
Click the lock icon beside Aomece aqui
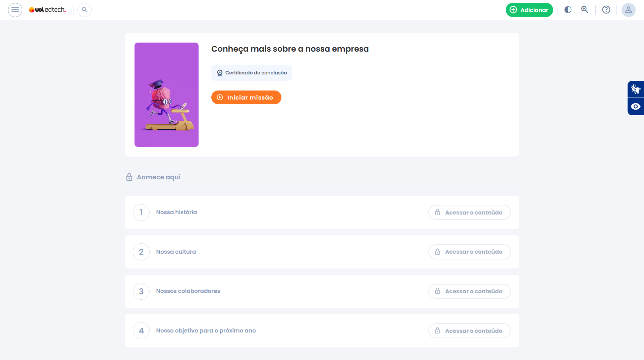[129, 177]
